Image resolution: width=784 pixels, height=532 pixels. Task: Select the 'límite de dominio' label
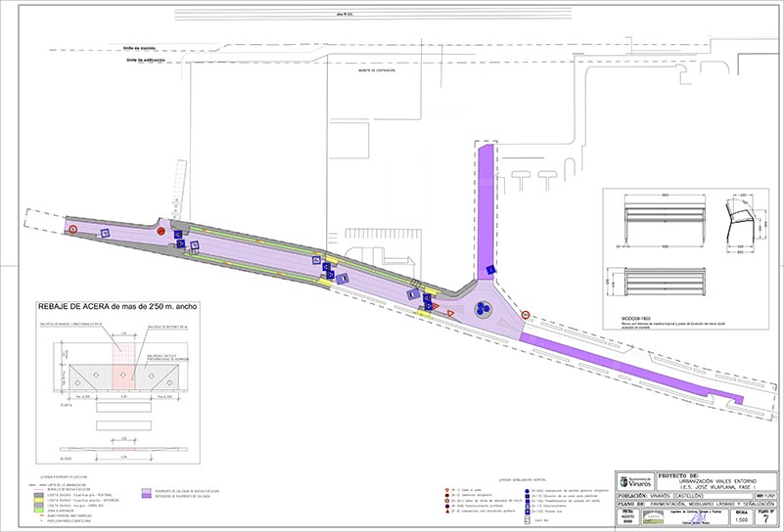(144, 47)
